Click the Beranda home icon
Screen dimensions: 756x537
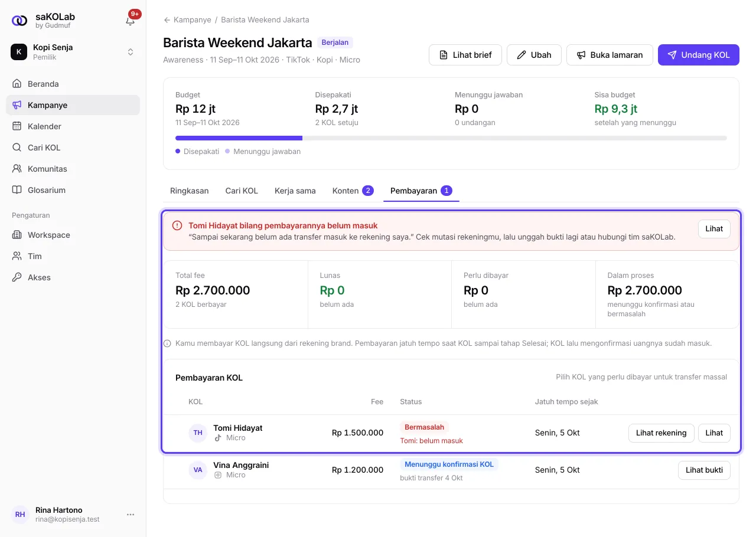[x=17, y=84]
